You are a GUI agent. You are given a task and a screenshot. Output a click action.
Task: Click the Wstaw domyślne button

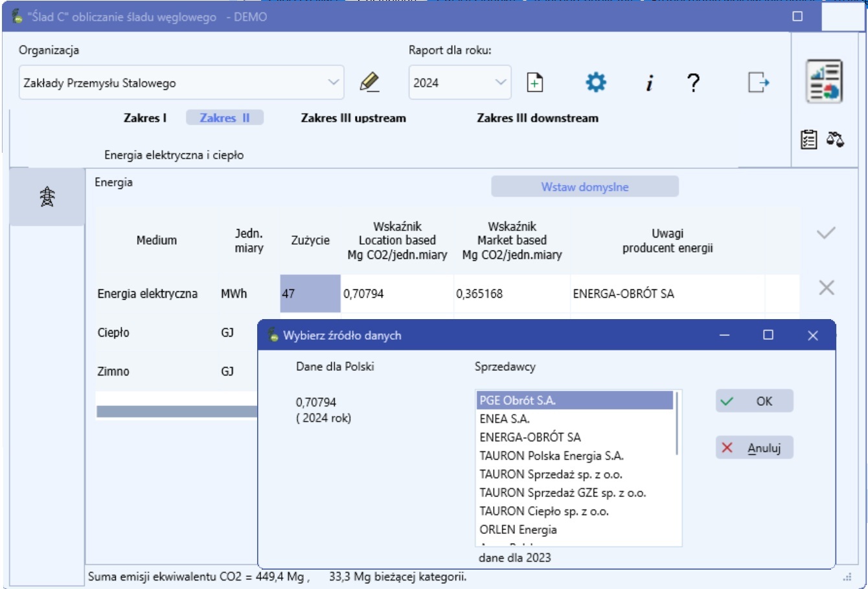(585, 186)
